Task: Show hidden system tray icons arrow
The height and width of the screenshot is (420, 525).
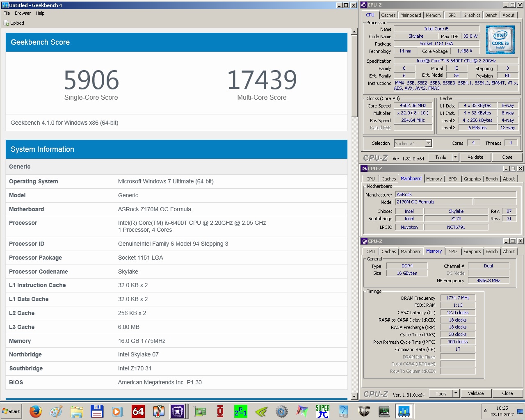Action: pyautogui.click(x=486, y=411)
